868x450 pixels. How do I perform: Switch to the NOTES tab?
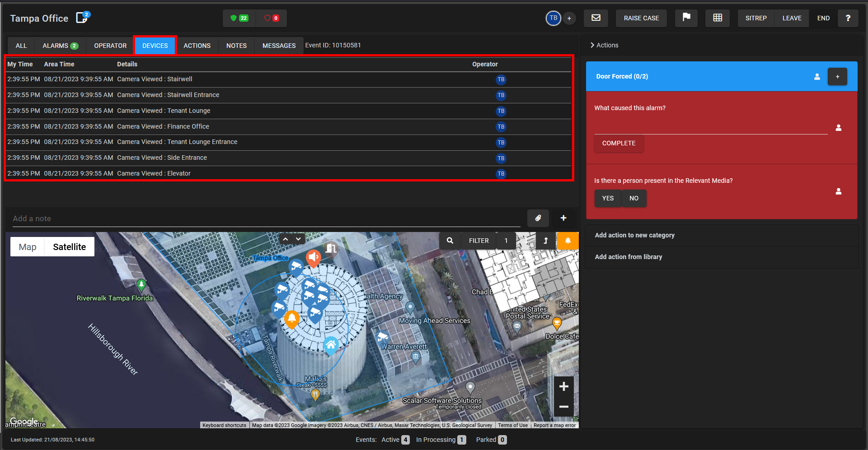(x=236, y=46)
